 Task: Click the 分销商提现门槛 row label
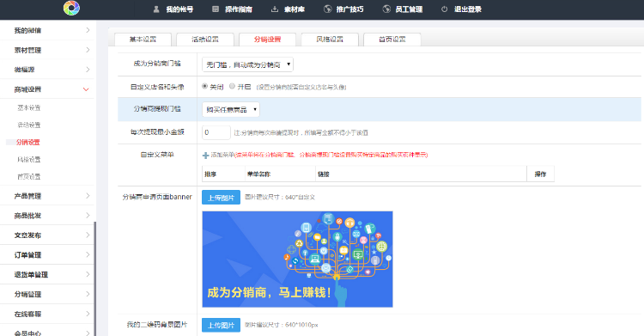pyautogui.click(x=157, y=109)
